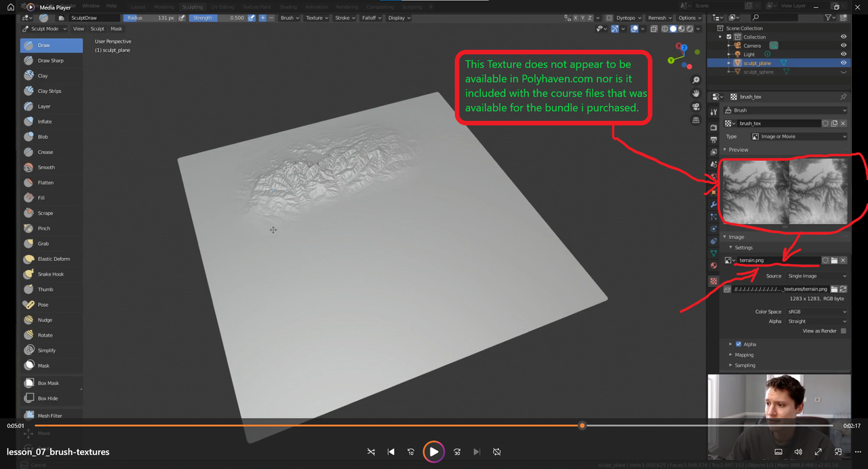Select the Grab brush tool
The image size is (868, 469).
coord(43,244)
